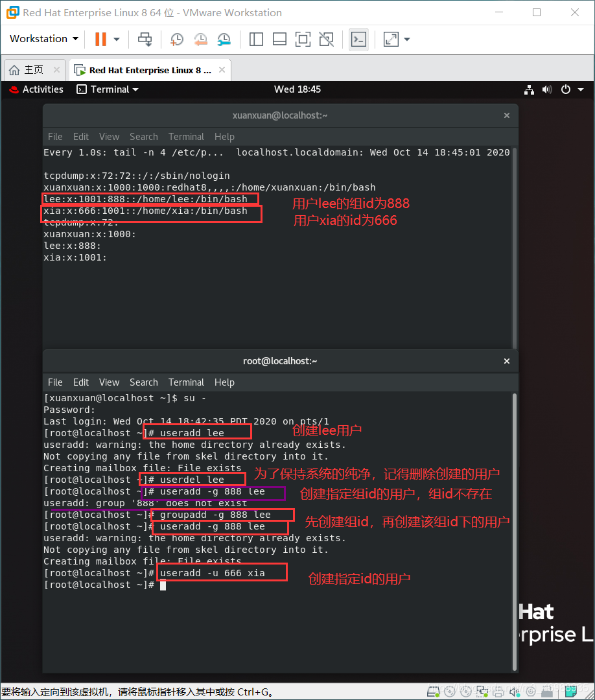The image size is (595, 700).
Task: Click the printer device status icon
Action: [498, 692]
